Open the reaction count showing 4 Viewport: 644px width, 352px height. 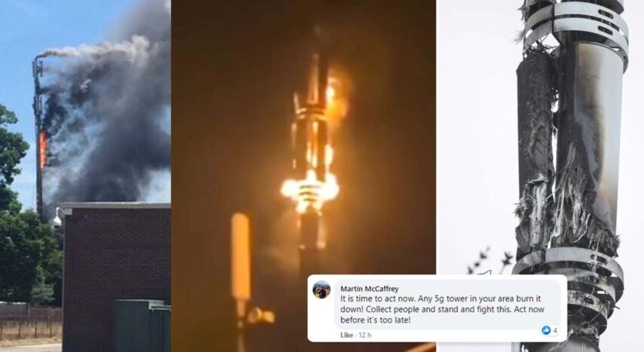[555, 330]
